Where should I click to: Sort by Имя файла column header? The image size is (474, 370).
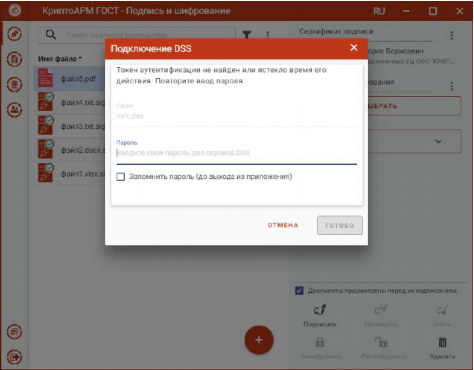coord(60,59)
